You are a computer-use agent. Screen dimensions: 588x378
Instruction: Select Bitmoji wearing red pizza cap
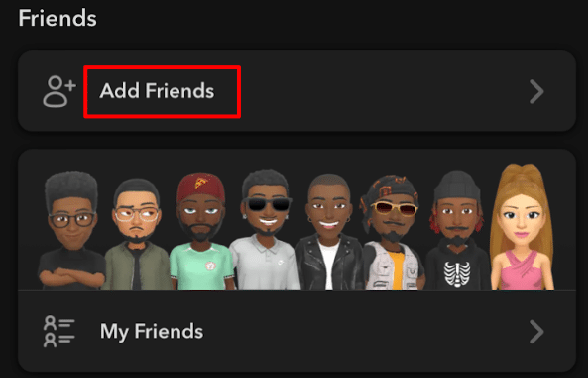(x=201, y=231)
